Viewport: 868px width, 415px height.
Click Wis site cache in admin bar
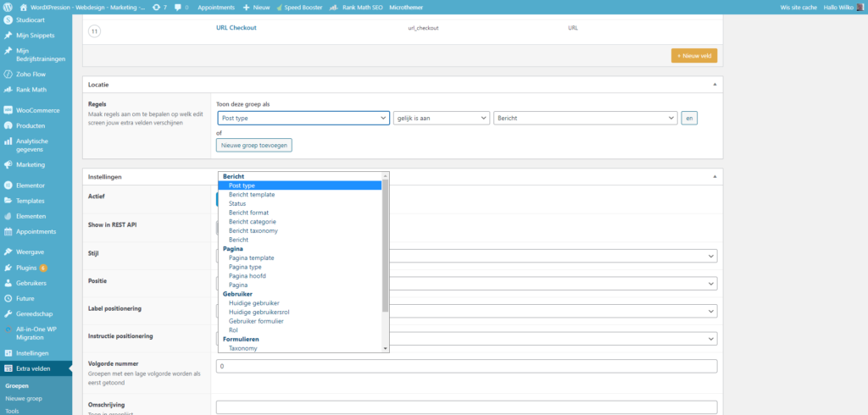point(798,8)
